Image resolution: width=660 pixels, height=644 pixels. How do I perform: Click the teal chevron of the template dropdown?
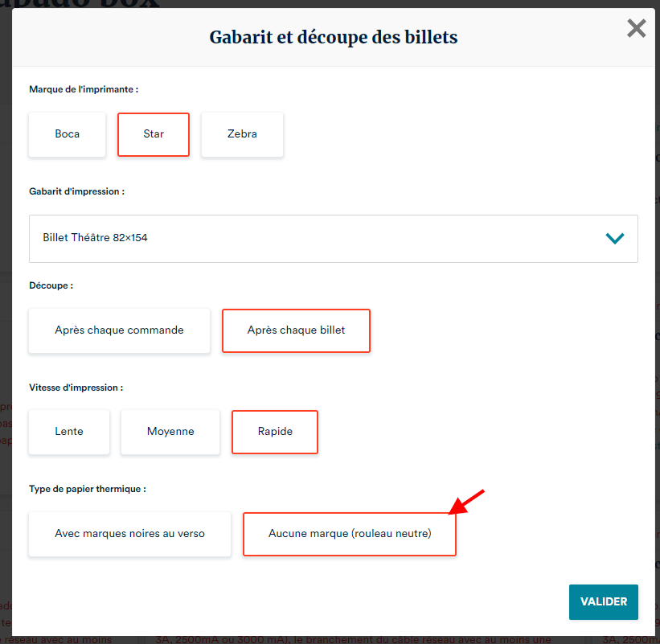(614, 238)
